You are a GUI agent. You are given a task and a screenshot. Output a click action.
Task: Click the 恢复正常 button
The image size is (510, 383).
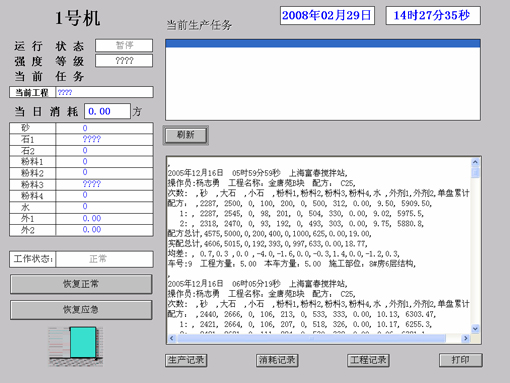(81, 284)
